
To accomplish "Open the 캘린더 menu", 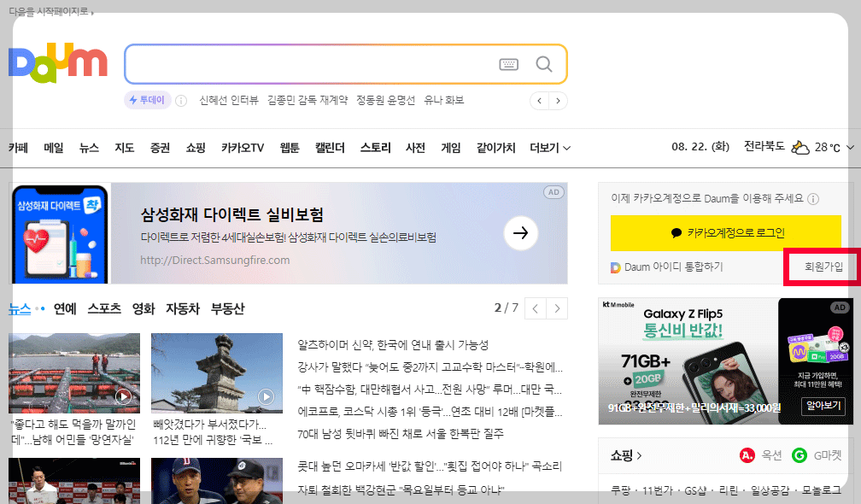I will click(x=330, y=148).
